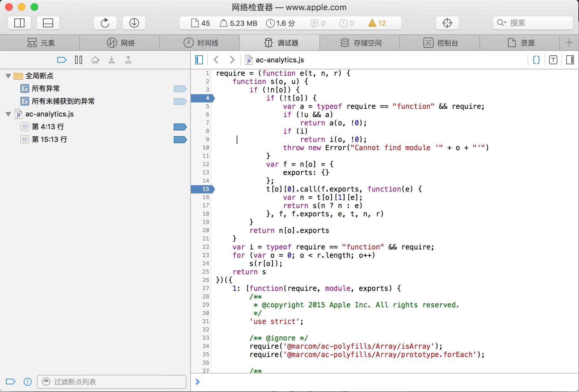Toggle the 第 4:13 行 breakpoint marker

(180, 127)
